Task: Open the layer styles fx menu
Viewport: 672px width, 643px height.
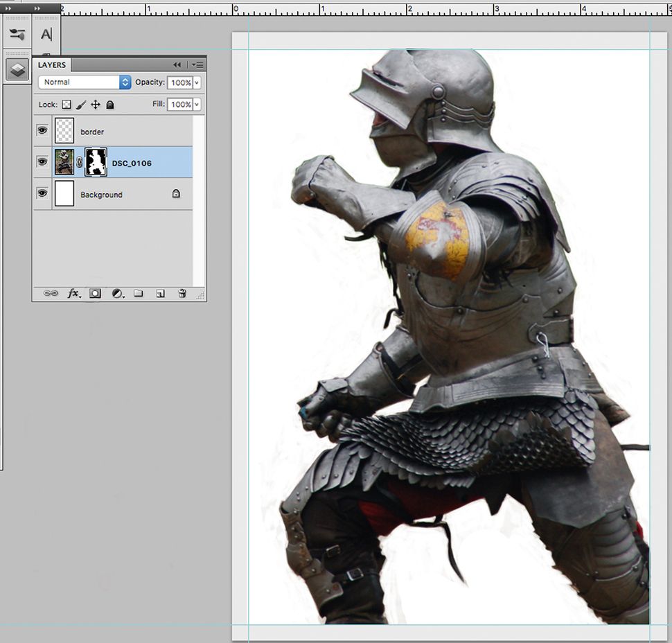Action: (73, 293)
